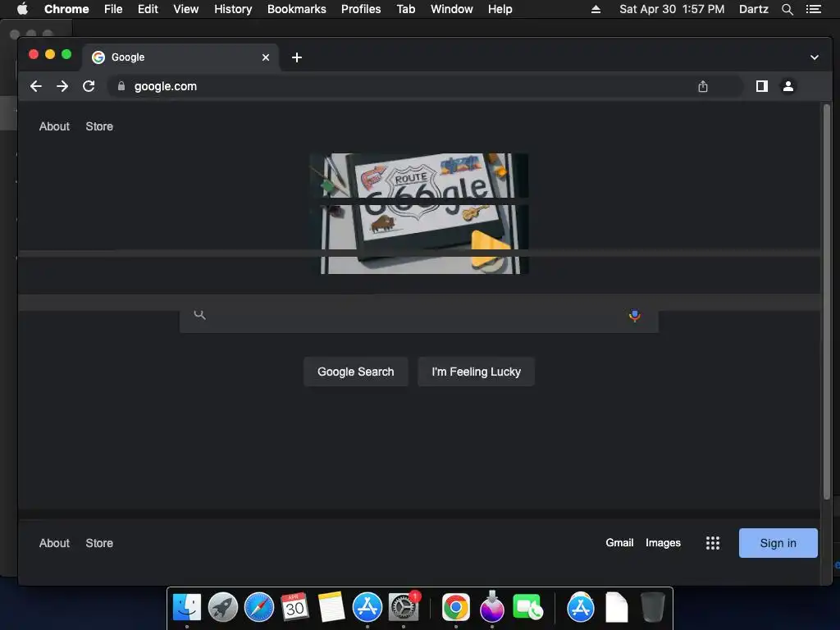Click the Route 66 Google doodle
Screen dimensions: 840x630
point(419,213)
